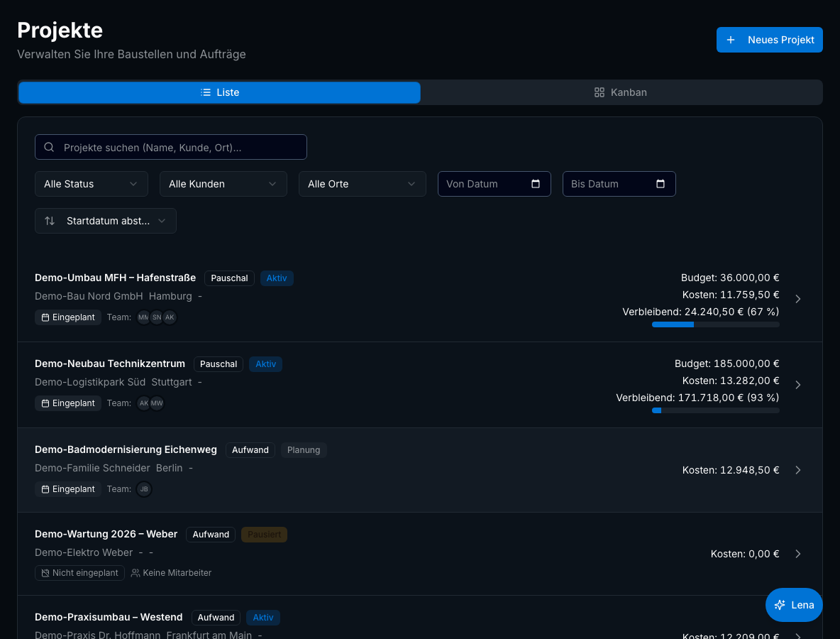
Task: Click the crossed calendar icon on Wartung project
Action: (x=45, y=573)
